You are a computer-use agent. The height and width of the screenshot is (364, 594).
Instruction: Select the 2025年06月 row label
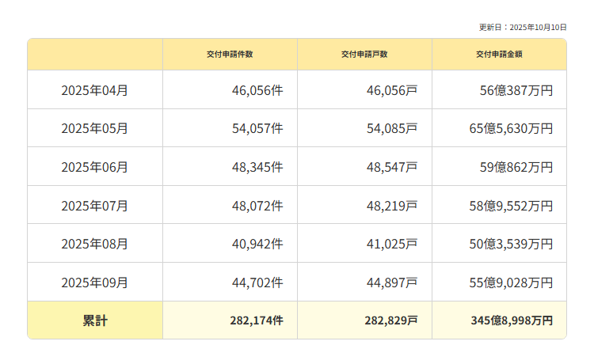click(x=95, y=167)
